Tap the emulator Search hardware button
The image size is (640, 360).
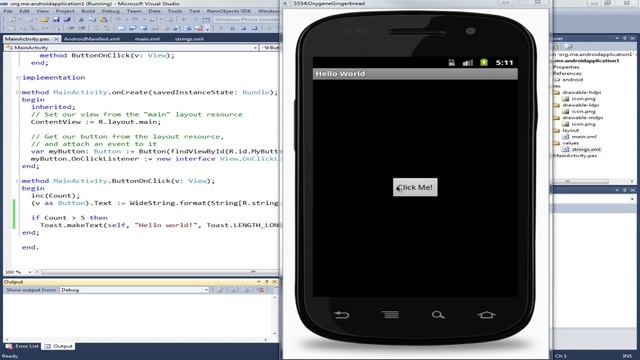[438, 315]
